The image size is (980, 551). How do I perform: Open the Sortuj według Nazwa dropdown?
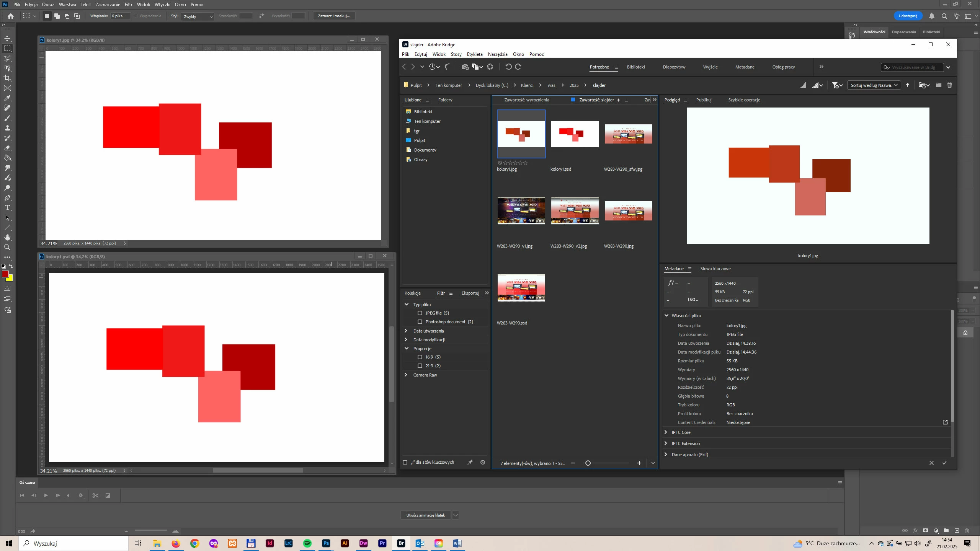(x=874, y=85)
